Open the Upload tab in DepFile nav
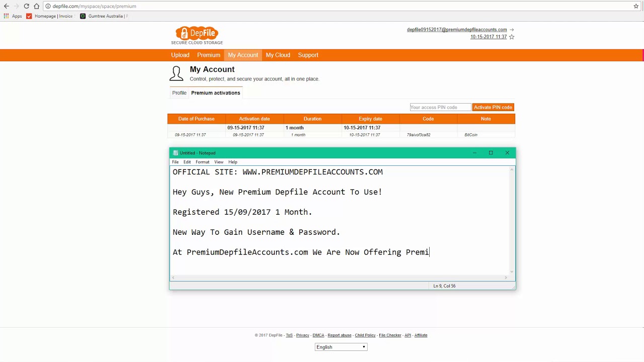644x362 pixels. [180, 55]
